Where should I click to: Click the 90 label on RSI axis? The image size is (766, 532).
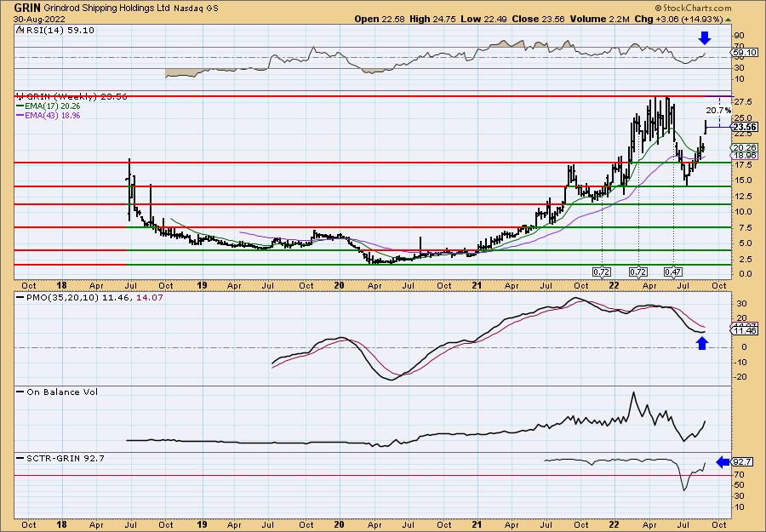[x=739, y=36]
